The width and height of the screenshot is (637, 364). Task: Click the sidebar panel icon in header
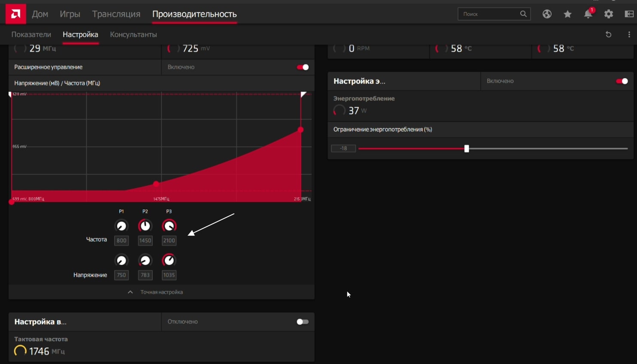pyautogui.click(x=629, y=14)
